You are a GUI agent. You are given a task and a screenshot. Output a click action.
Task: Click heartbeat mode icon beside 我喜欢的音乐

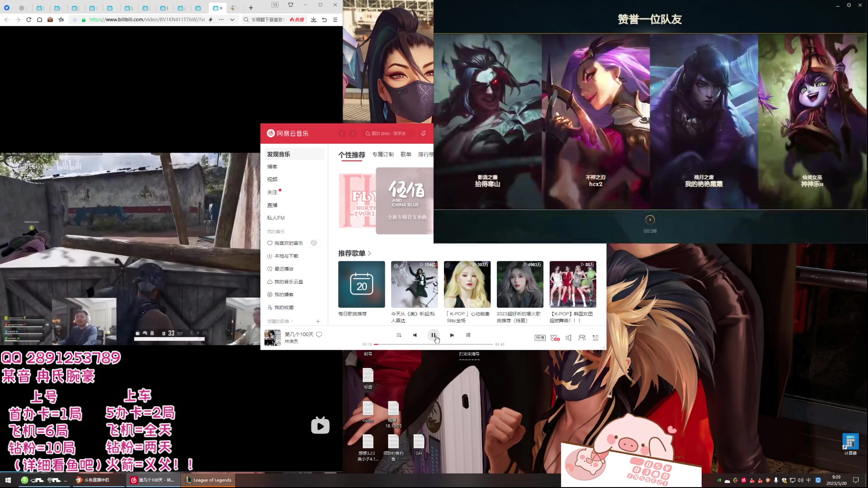pos(314,243)
